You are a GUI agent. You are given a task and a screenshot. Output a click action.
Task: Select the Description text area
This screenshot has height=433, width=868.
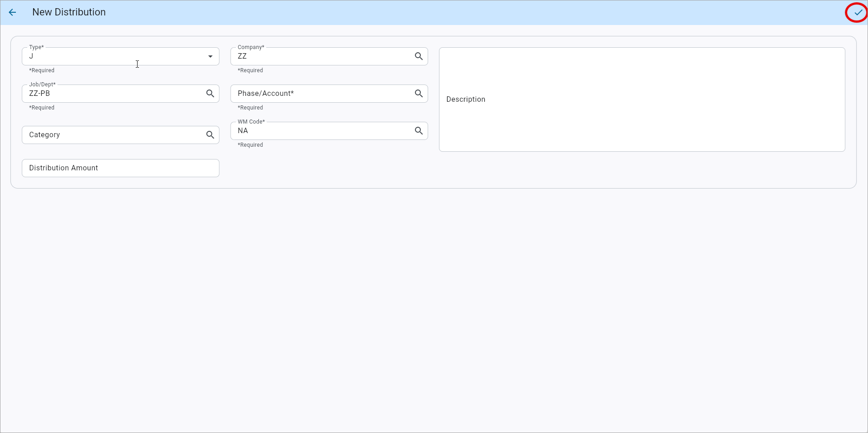click(642, 100)
